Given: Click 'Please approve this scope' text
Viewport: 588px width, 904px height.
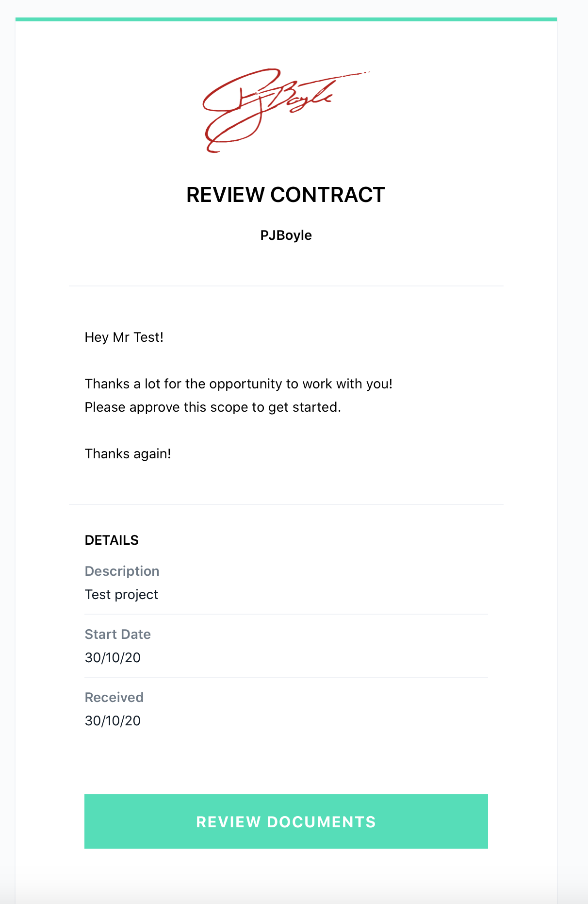Looking at the screenshot, I should pos(213,407).
